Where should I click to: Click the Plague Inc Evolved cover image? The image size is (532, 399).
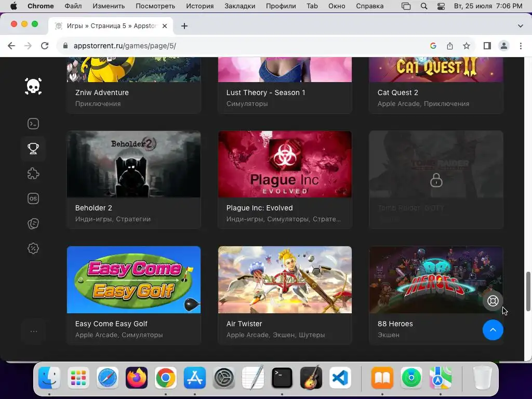click(285, 164)
